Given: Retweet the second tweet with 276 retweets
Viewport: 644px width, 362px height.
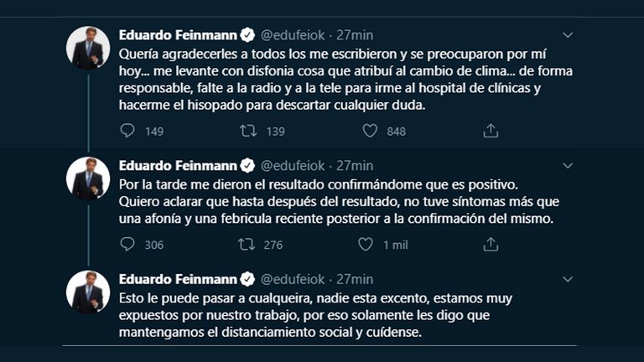Looking at the screenshot, I should point(249,245).
